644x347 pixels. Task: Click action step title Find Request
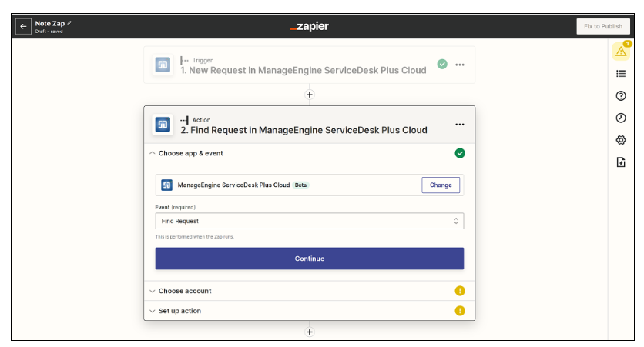(304, 131)
